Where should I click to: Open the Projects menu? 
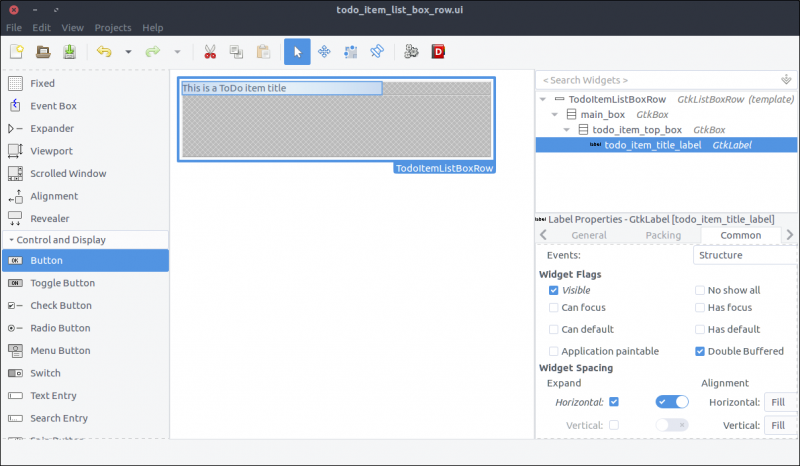click(113, 28)
